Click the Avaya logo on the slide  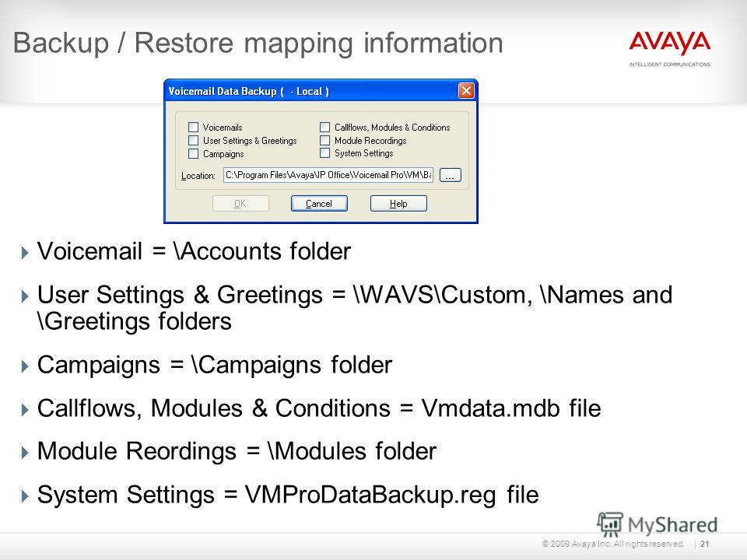669,43
